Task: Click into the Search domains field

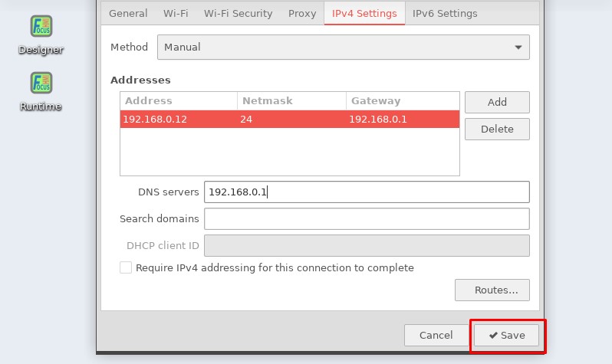Action: pyautogui.click(x=367, y=218)
